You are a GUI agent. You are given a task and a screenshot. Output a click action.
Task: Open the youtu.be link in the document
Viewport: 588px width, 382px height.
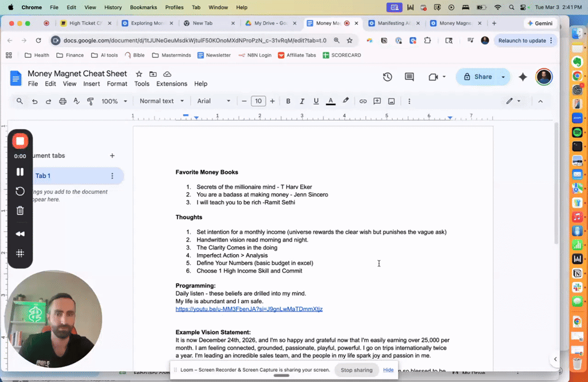pyautogui.click(x=249, y=309)
